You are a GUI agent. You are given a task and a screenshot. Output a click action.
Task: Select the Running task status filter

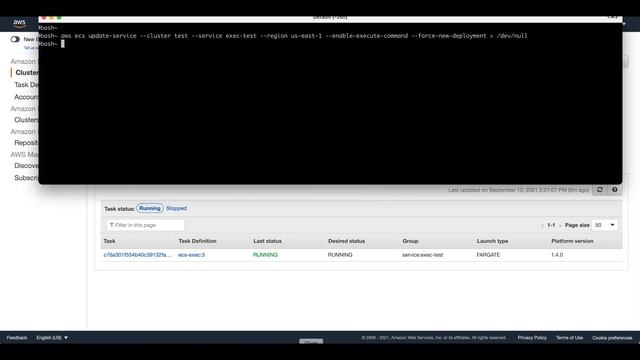[x=150, y=208]
